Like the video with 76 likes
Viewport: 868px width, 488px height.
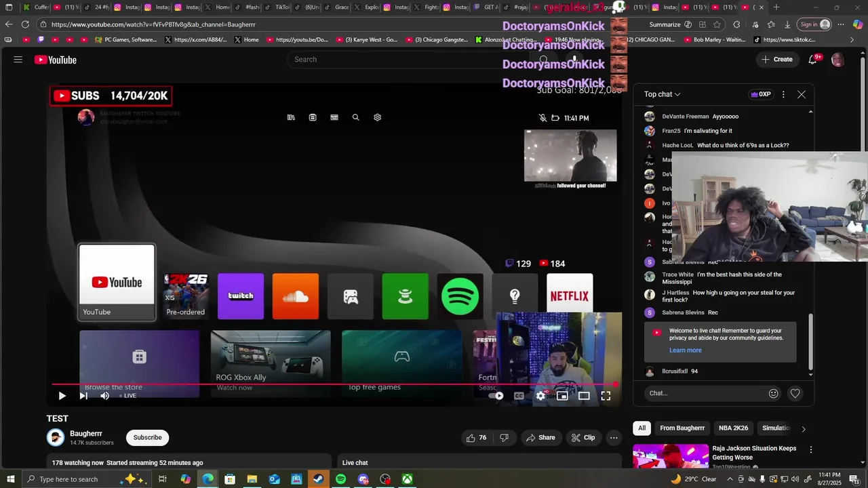(x=476, y=438)
